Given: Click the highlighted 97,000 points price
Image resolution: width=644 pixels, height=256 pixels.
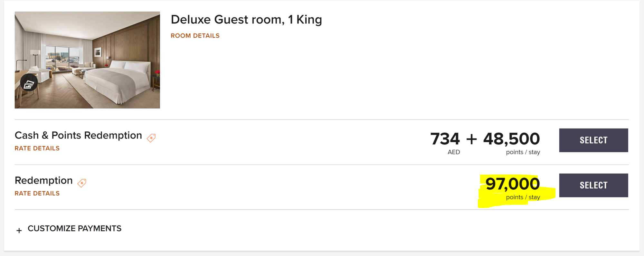Looking at the screenshot, I should [x=512, y=184].
